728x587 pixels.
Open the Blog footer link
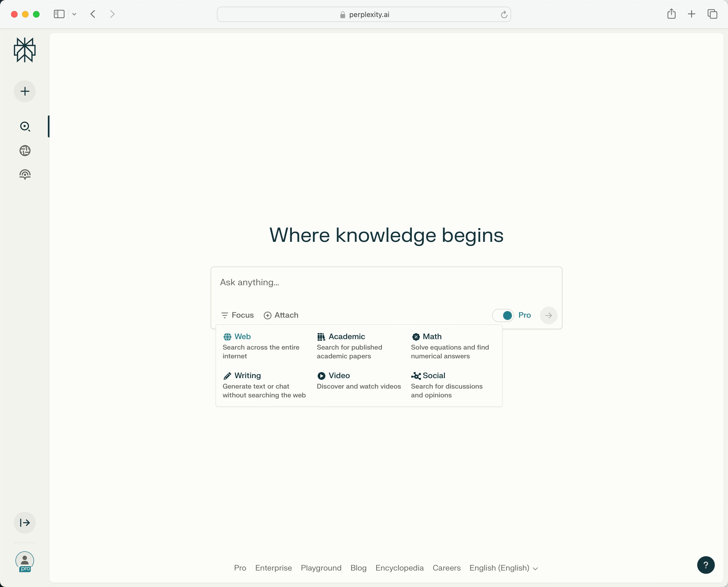coord(359,568)
